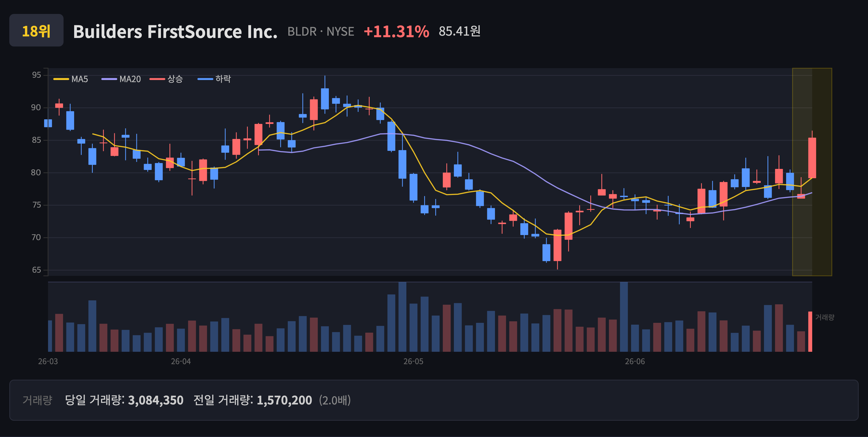Click the 80 price axis label
The image size is (868, 437).
point(36,173)
